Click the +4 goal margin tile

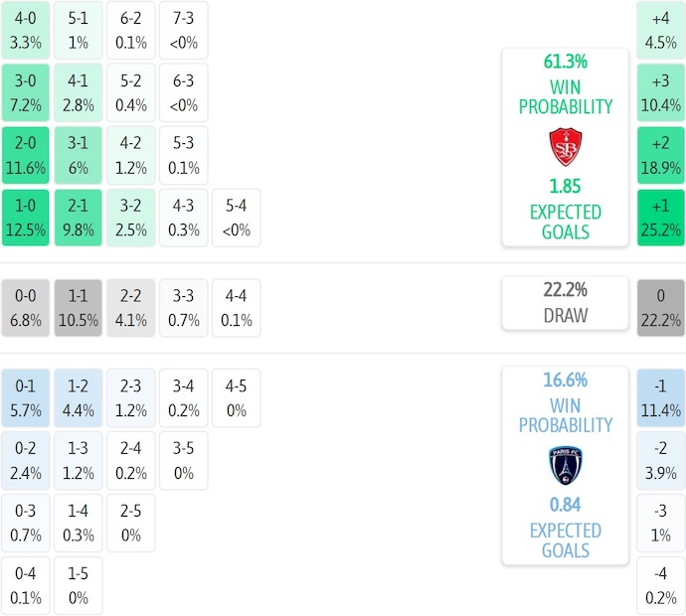point(661,30)
